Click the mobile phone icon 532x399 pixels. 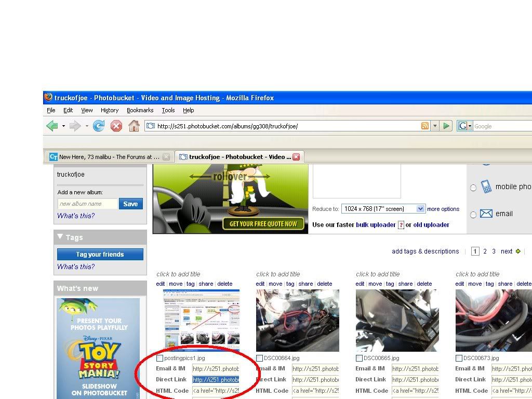(x=486, y=187)
